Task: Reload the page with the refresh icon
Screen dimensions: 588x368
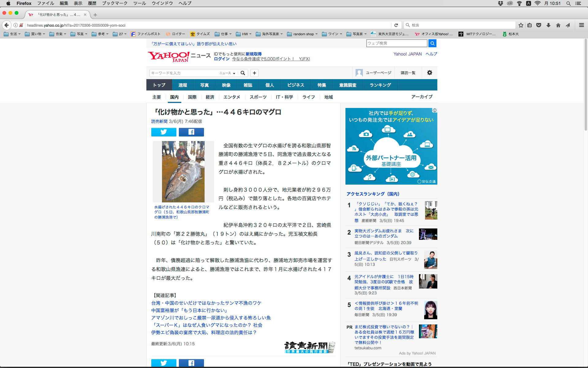Action: [396, 25]
